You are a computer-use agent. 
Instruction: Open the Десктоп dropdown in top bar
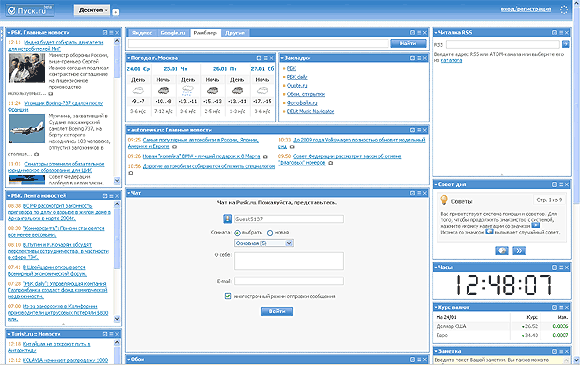(92, 10)
